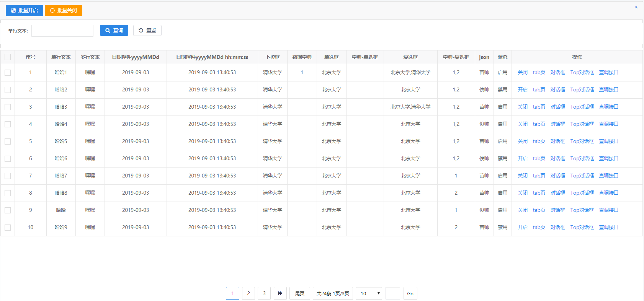Click the 数据字典 column header
The height and width of the screenshot is (301, 644).
(x=302, y=57)
